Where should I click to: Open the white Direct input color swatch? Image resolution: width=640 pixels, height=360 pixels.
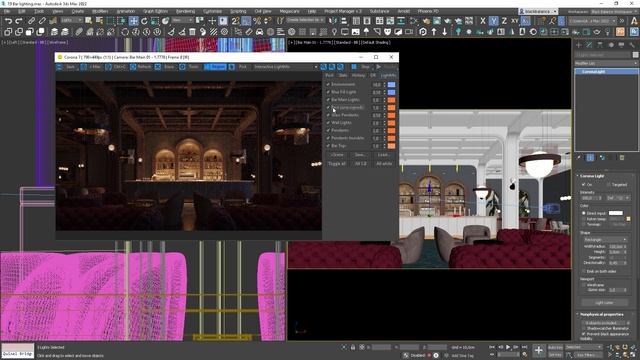pos(616,213)
